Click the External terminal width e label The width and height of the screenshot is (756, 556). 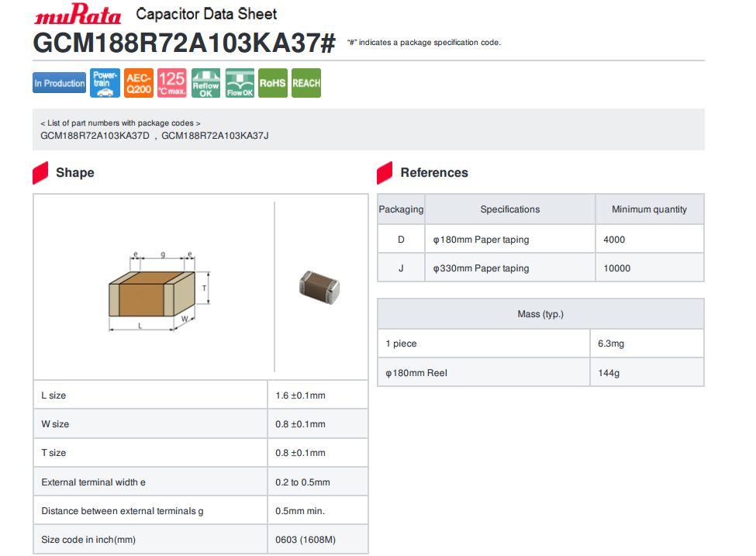tap(94, 482)
